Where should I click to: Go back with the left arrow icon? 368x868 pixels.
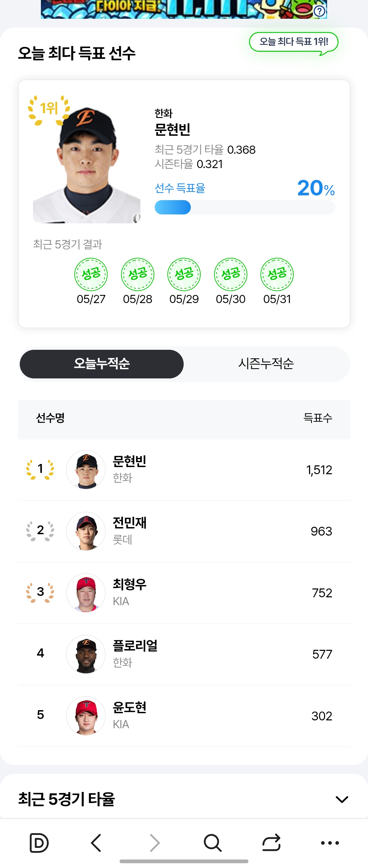[x=96, y=843]
